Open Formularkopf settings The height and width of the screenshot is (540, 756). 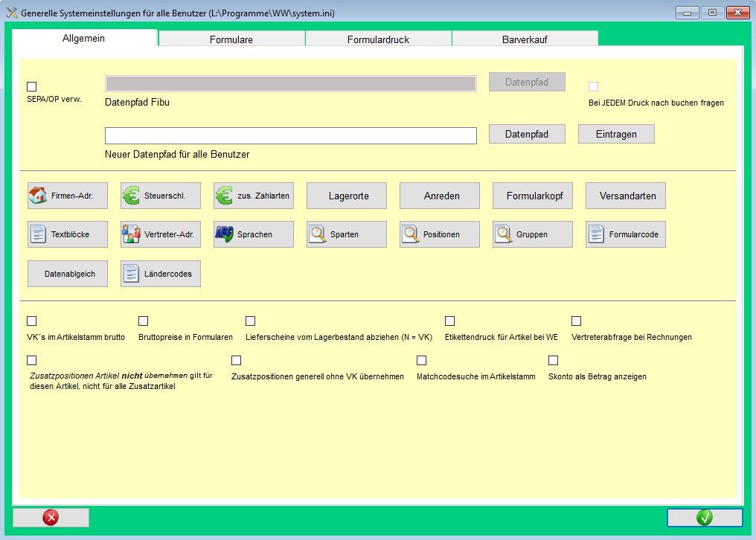tap(533, 196)
